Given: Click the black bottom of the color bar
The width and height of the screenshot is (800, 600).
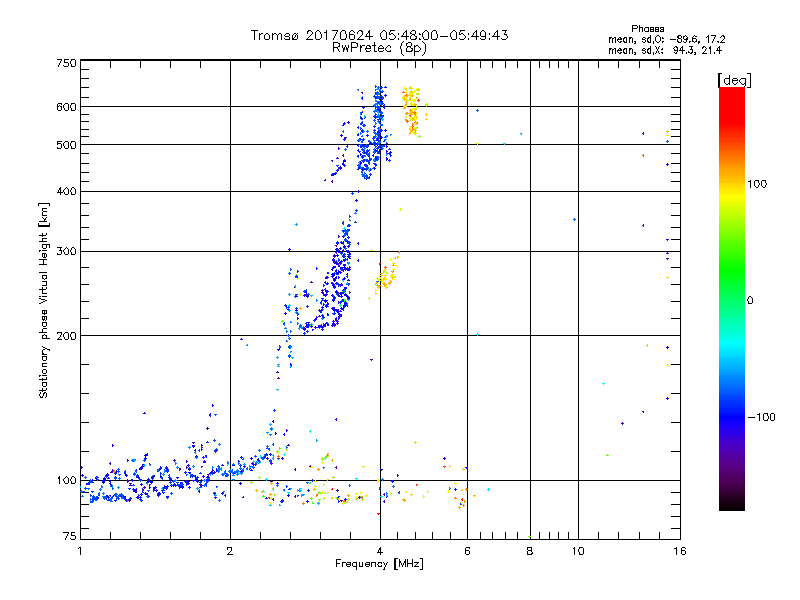Looking at the screenshot, I should (731, 503).
